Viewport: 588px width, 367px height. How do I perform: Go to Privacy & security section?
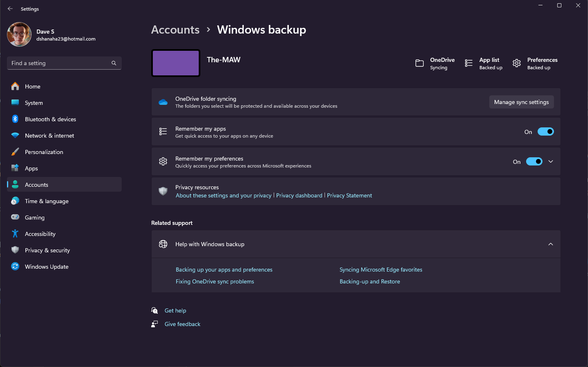[47, 250]
